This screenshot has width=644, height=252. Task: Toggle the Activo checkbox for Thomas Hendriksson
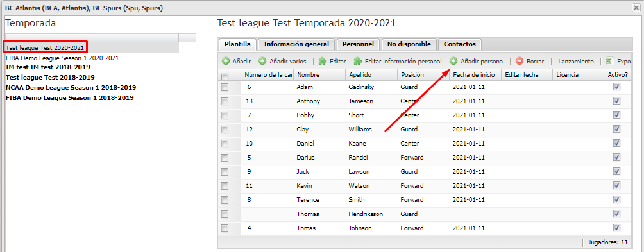pyautogui.click(x=616, y=214)
